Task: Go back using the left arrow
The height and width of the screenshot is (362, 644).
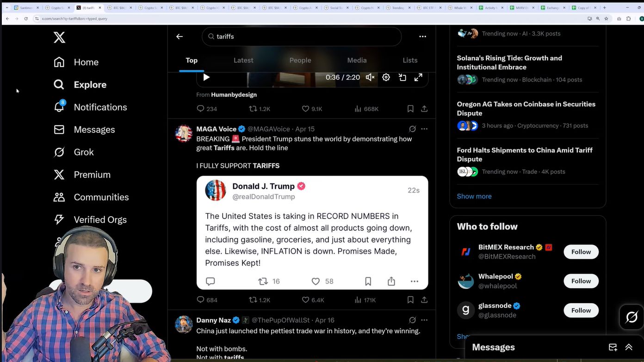Action: pos(180,37)
